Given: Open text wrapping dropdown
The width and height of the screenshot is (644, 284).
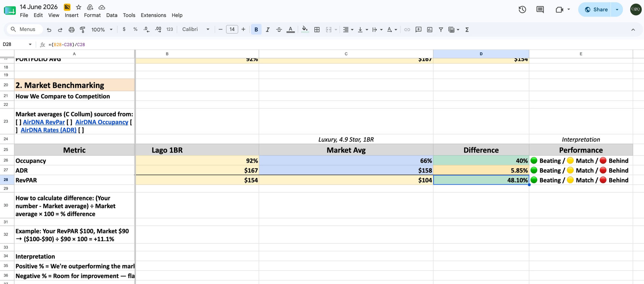Looking at the screenshot, I should tap(377, 30).
